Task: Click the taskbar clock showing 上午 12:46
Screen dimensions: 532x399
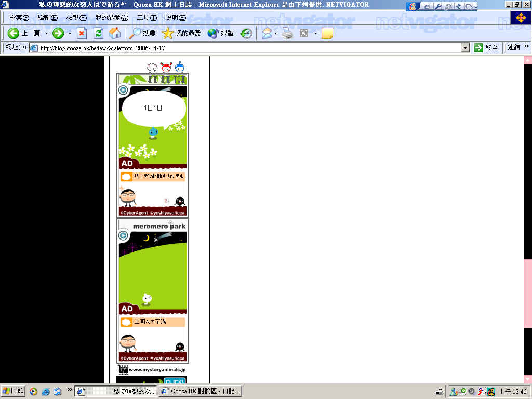Action: pos(513,392)
